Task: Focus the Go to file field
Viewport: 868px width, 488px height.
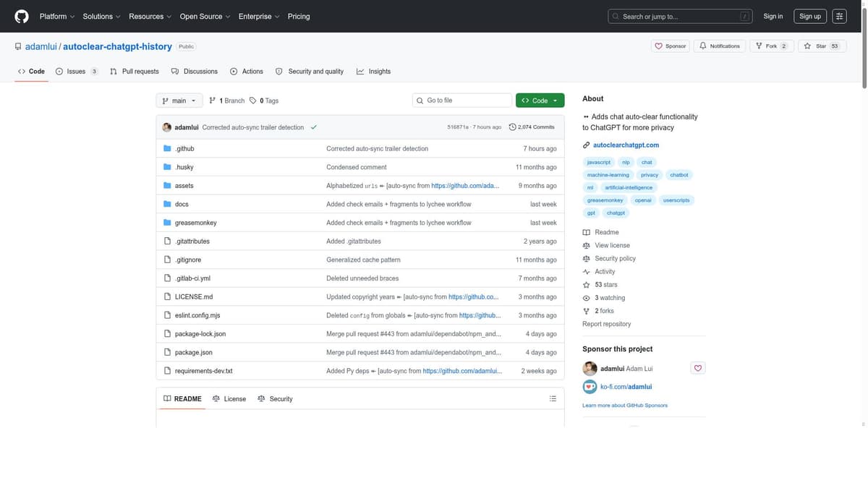Action: [x=462, y=100]
